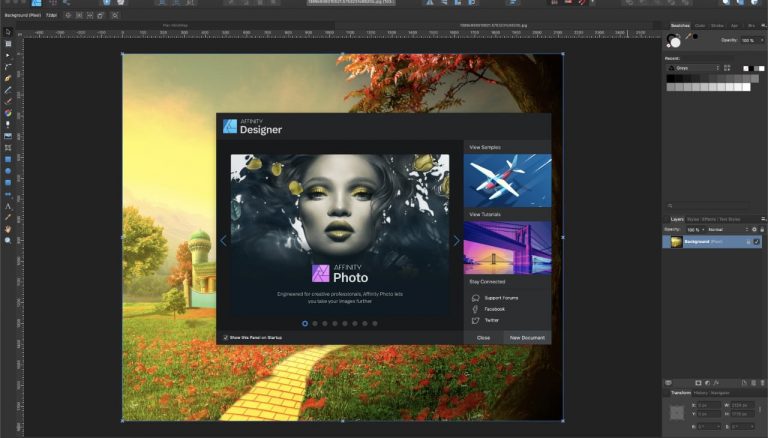The image size is (768, 438).
Task: Select the Artboard tool
Action: tap(8, 44)
